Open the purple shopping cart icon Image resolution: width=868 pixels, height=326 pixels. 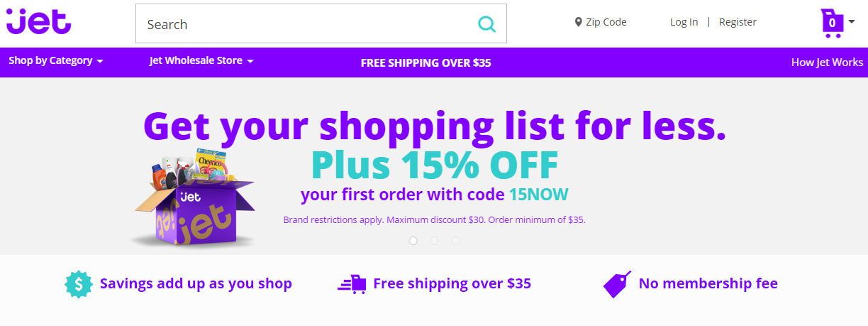[x=831, y=23]
